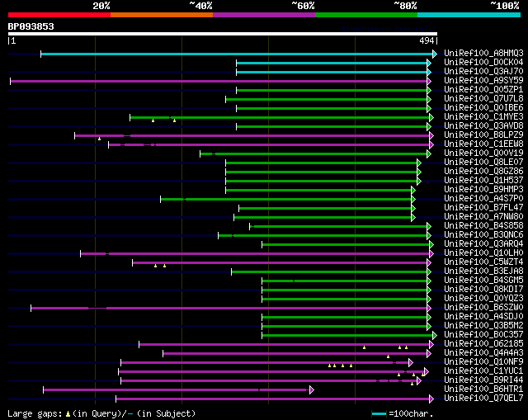
Task: Choose the UniRef100_B7FL47 entry
Action: pyautogui.click(x=483, y=208)
